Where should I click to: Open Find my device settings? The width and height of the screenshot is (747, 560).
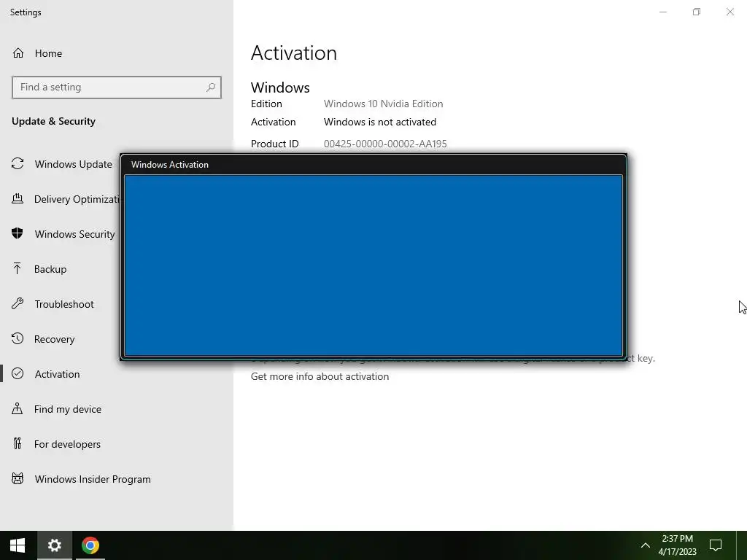(x=68, y=409)
